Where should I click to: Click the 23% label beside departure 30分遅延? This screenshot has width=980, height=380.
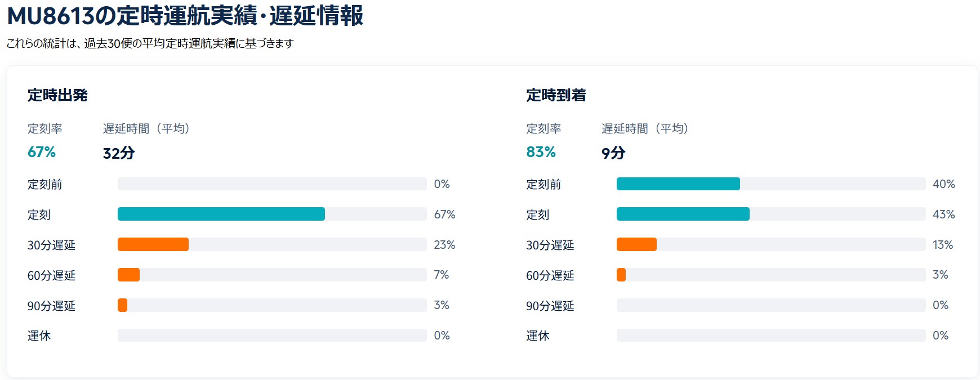[x=444, y=245]
